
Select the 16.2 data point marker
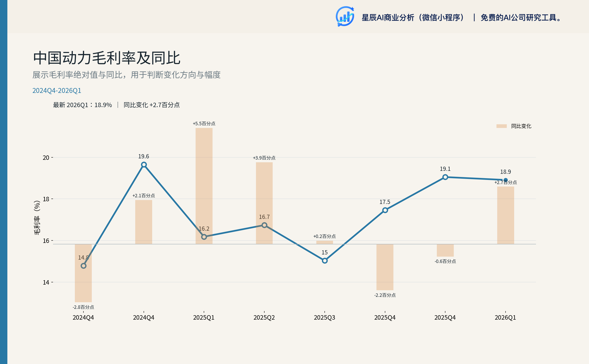tap(204, 237)
